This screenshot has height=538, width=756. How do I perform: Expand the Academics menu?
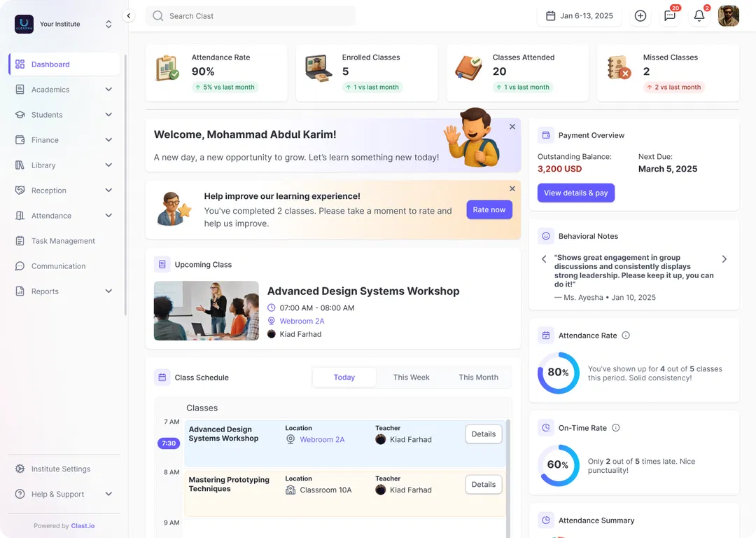[x=108, y=89]
